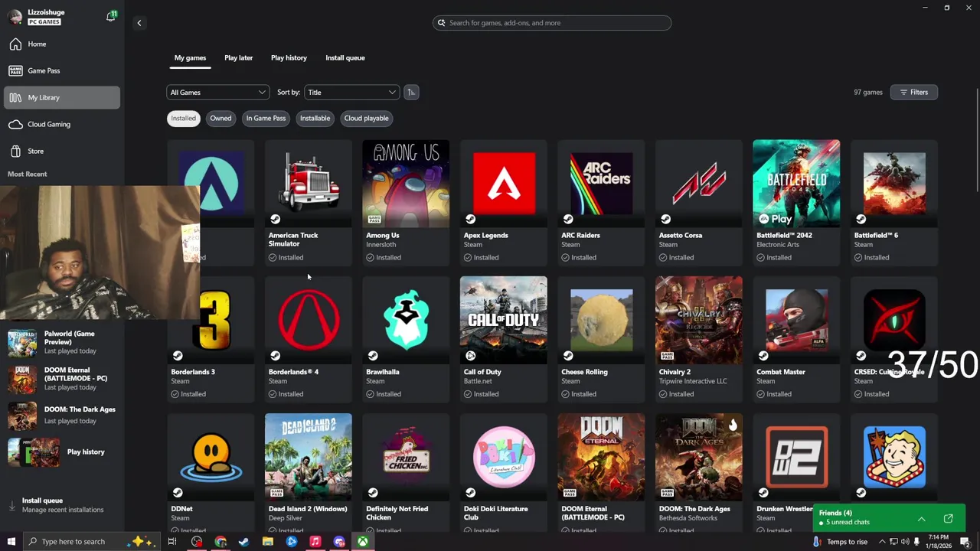Viewport: 980px width, 551px height.
Task: Open Task View in the taskbar
Action: [172, 542]
